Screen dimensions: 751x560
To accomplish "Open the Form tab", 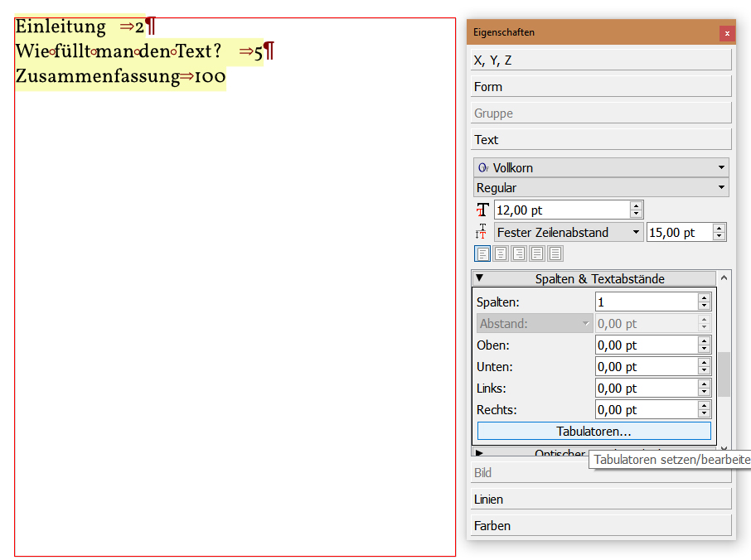I will pos(602,87).
